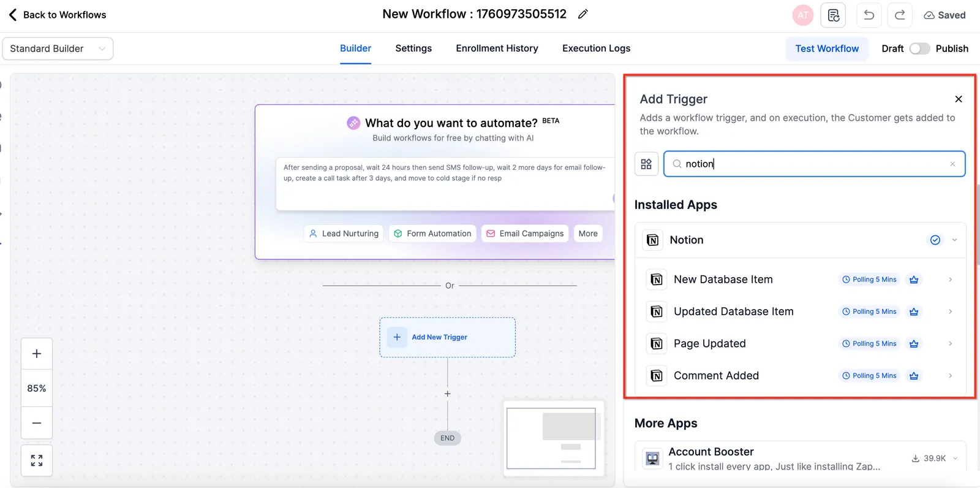Click the Draft label

(x=892, y=48)
